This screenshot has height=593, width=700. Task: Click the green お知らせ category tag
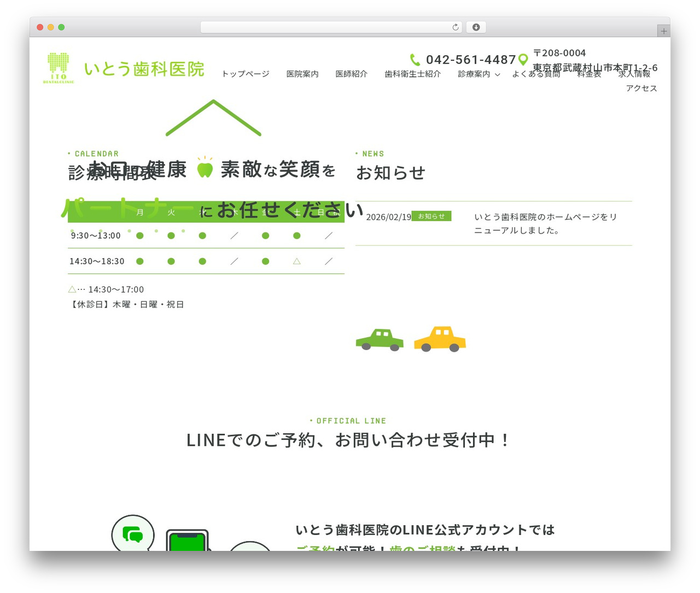tap(431, 216)
